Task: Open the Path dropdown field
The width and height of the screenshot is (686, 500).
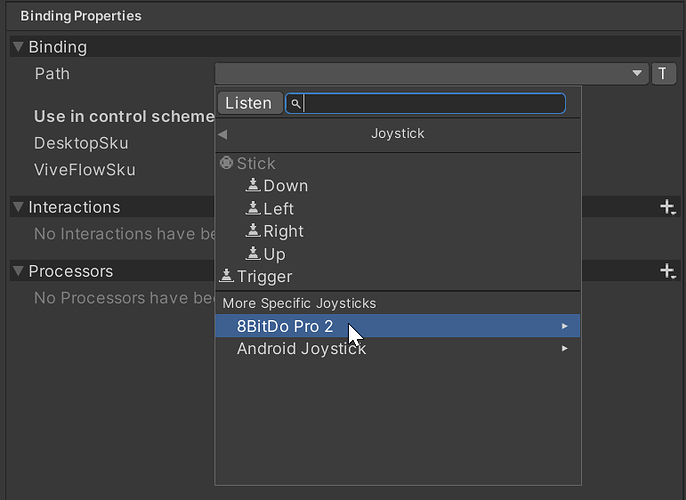Action: [x=431, y=74]
